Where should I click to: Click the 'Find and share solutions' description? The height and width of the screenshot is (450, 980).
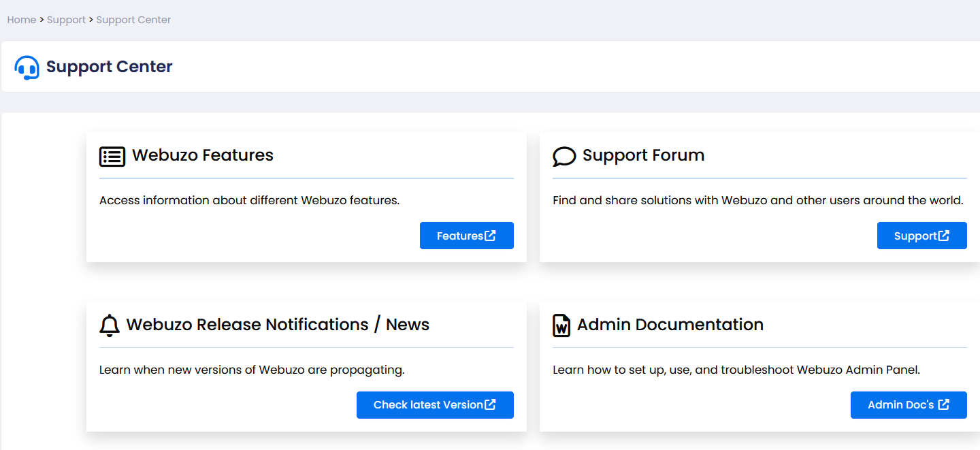click(757, 200)
